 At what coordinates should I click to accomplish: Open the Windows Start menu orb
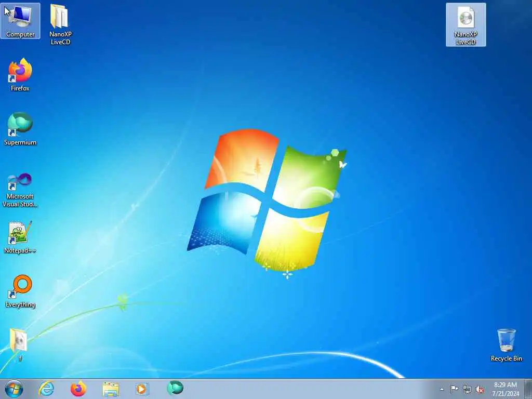coord(14,389)
